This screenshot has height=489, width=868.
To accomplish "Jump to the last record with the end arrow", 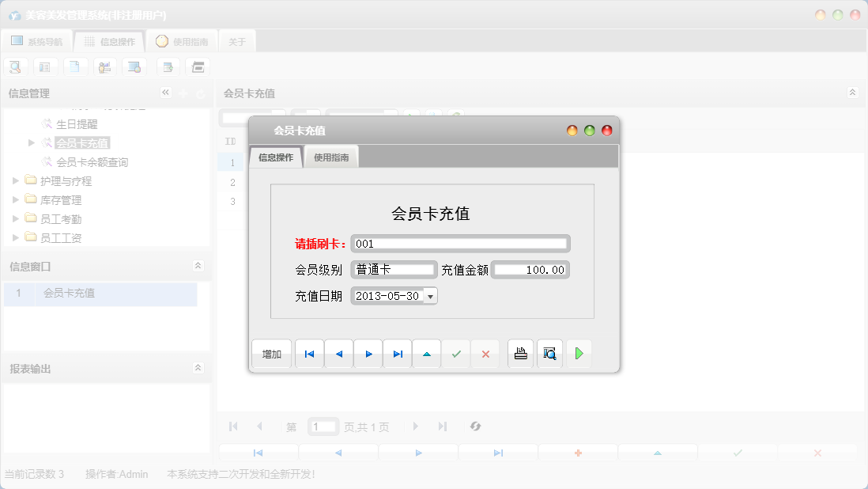I will pos(397,354).
